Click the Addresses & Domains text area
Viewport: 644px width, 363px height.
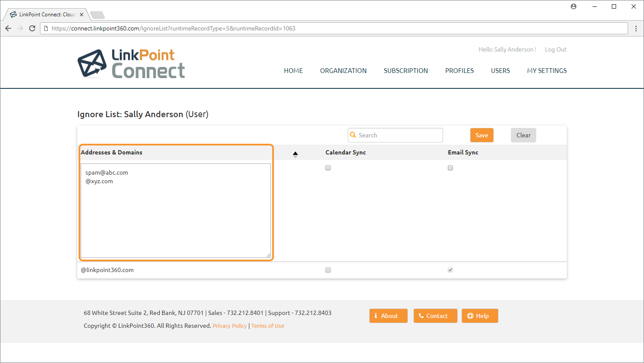(x=176, y=211)
